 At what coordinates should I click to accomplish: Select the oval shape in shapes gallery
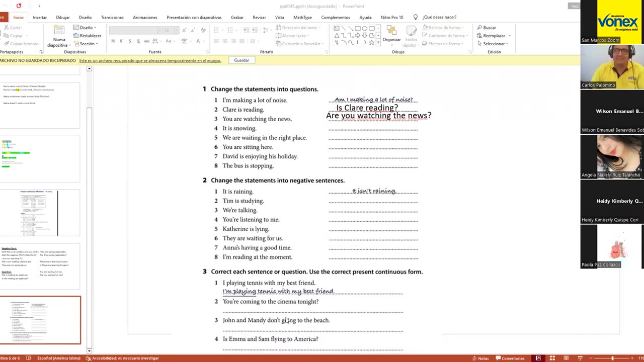pos(365,29)
